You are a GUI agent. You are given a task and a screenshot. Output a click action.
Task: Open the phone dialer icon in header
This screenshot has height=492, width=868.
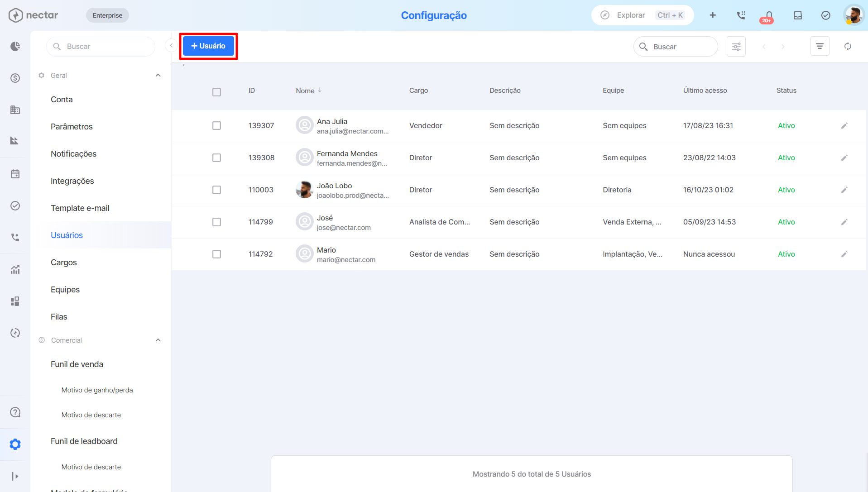[741, 15]
